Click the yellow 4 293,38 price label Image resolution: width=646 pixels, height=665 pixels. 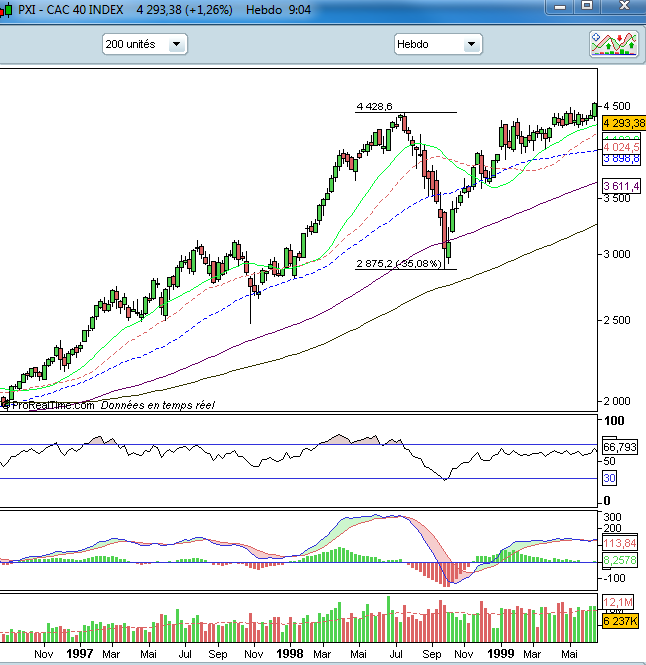(624, 123)
